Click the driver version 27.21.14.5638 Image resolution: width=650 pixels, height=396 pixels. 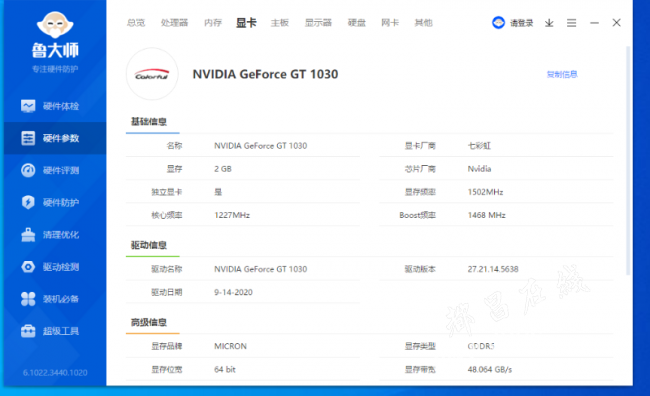pos(493,269)
